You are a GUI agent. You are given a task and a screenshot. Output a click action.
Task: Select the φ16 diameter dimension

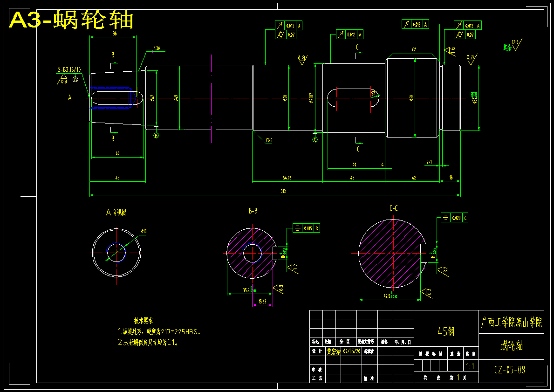[144, 232]
